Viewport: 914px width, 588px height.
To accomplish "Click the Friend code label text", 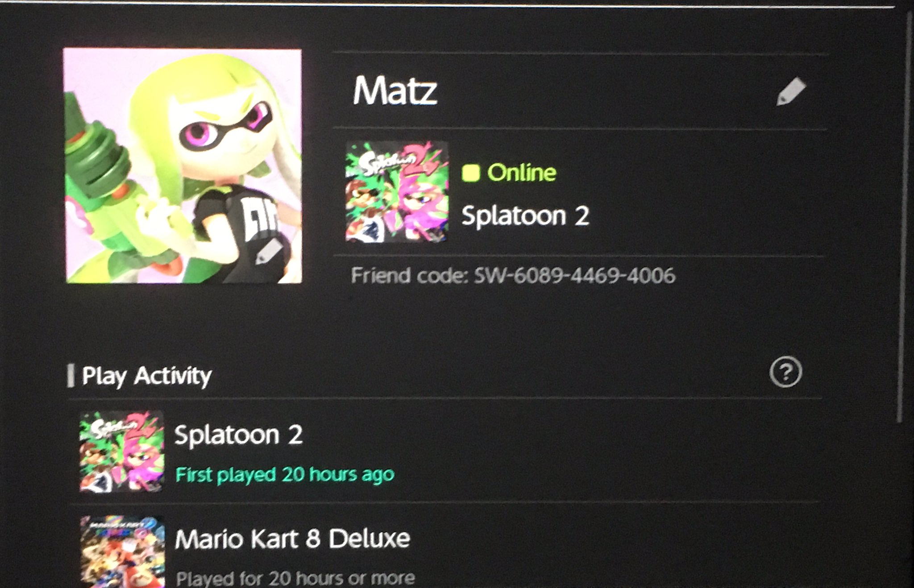I will (x=409, y=275).
